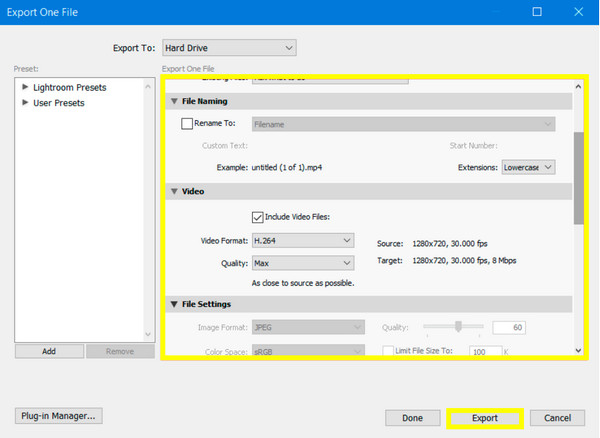Open the Filename template dropdown
Viewport: 600px width, 438px height.
point(403,124)
